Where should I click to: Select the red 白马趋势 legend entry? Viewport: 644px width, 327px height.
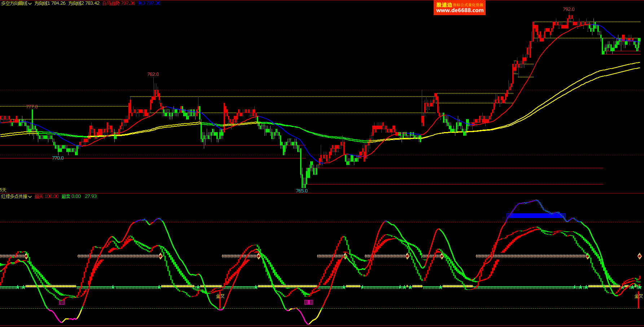click(118, 3)
